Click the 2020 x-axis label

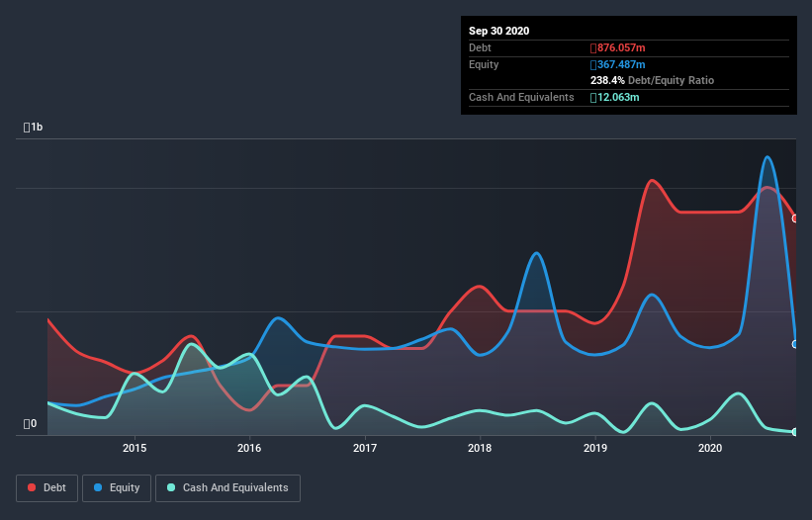pyautogui.click(x=710, y=448)
